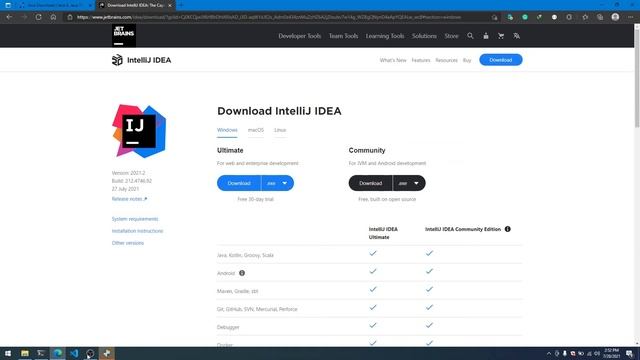Screen dimensions: 640x360
Task: Open Release notes link
Action: tap(129, 199)
